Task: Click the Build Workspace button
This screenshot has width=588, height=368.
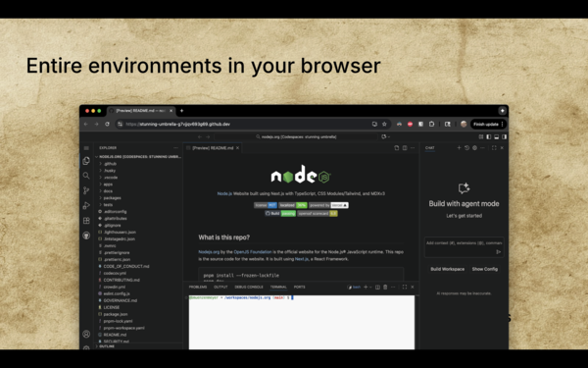Action: (448, 269)
